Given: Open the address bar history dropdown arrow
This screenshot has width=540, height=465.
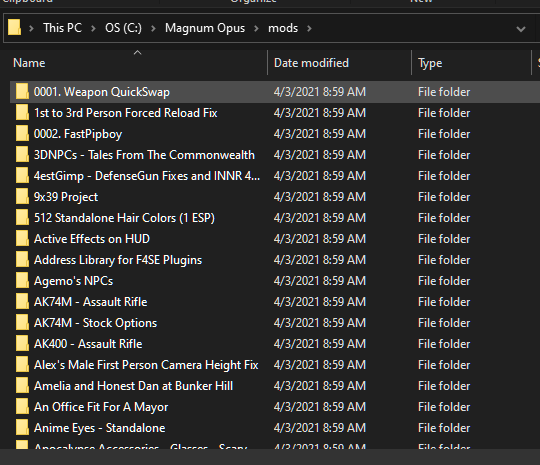Looking at the screenshot, I should (521, 29).
